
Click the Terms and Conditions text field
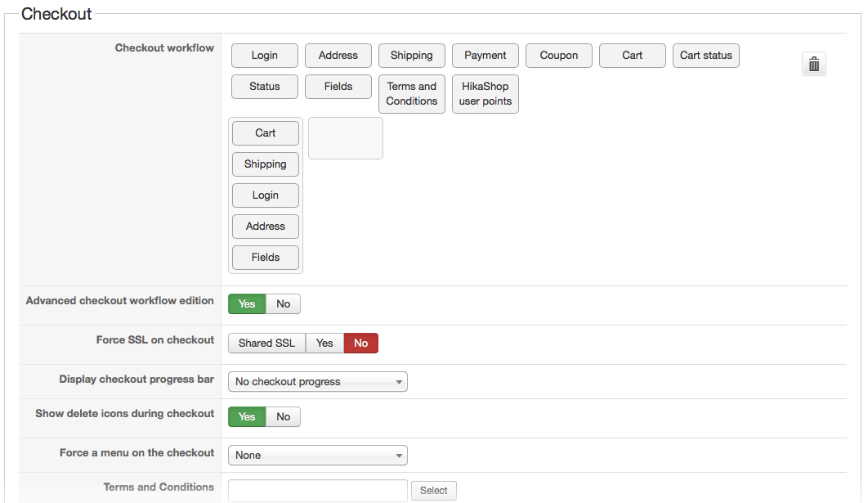(x=317, y=490)
